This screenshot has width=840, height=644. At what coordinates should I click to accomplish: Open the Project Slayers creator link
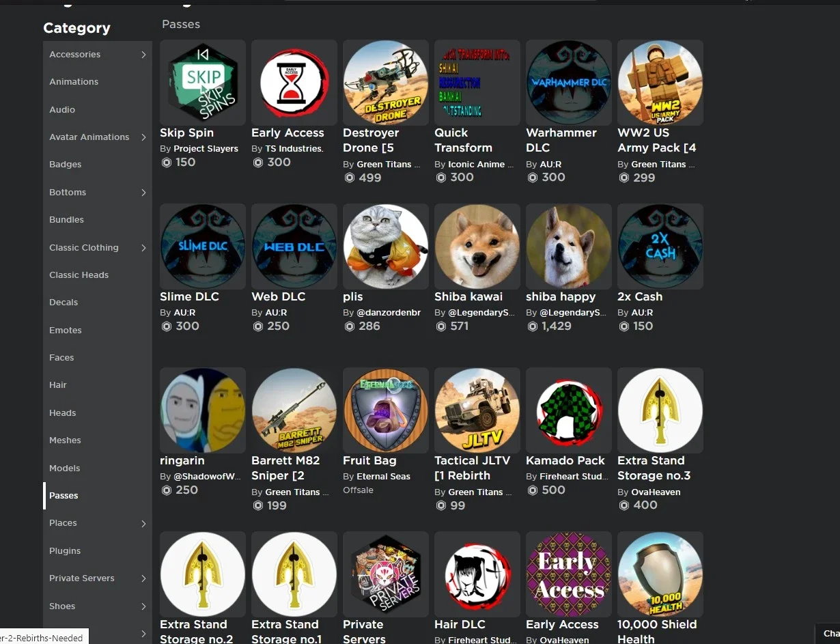point(206,149)
